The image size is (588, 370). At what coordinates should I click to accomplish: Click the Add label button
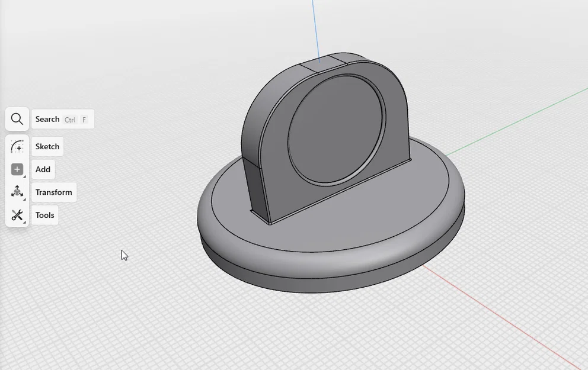click(x=43, y=169)
